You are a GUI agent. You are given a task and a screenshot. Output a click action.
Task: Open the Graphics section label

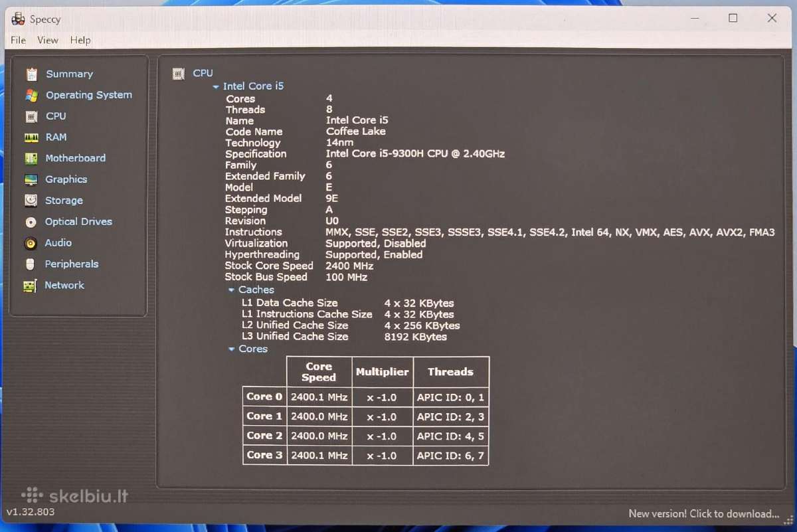click(x=66, y=179)
